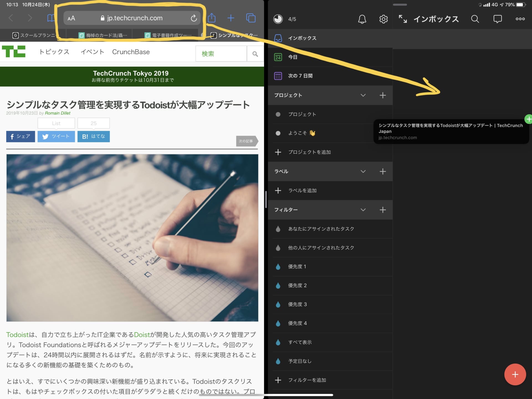
Task: Tap Safari share icon
Action: click(x=212, y=18)
